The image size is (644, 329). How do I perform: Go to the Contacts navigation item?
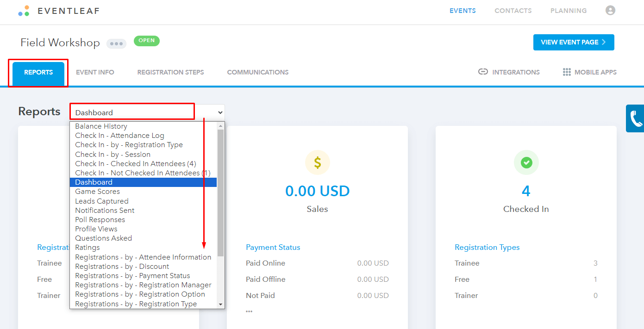(x=513, y=11)
